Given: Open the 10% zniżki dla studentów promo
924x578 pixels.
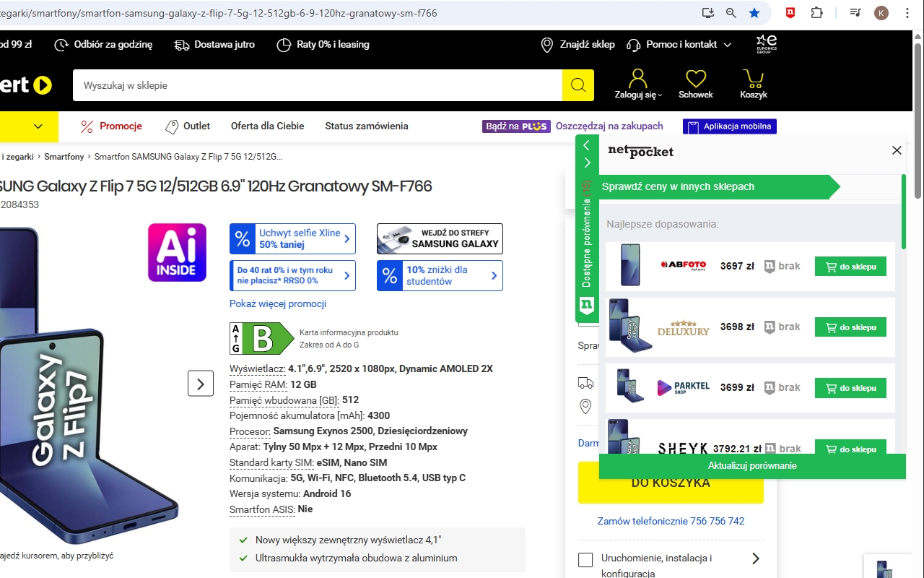Looking at the screenshot, I should point(440,275).
